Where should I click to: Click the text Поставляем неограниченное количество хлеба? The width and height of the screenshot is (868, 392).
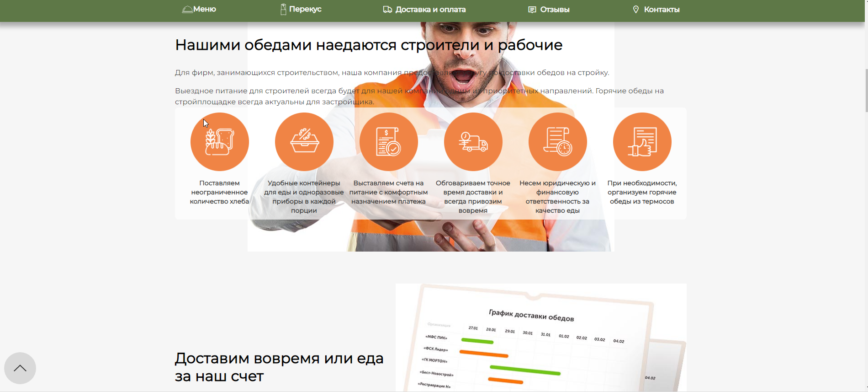219,192
